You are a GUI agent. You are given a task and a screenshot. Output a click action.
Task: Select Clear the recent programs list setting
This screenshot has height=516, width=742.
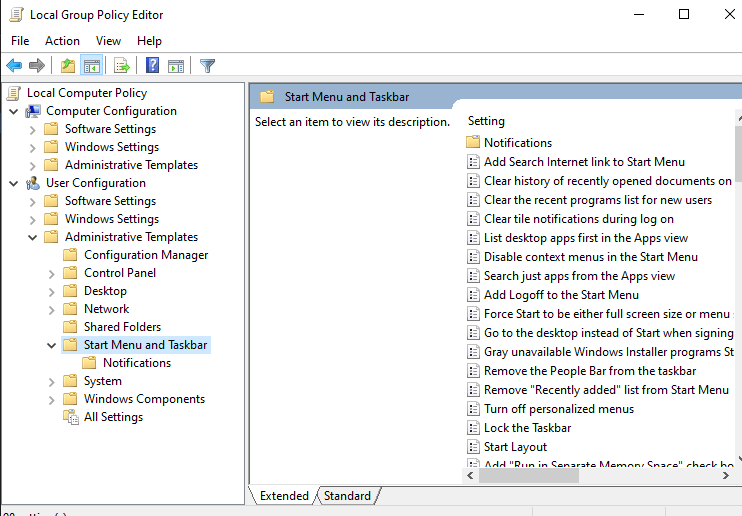pyautogui.click(x=598, y=200)
